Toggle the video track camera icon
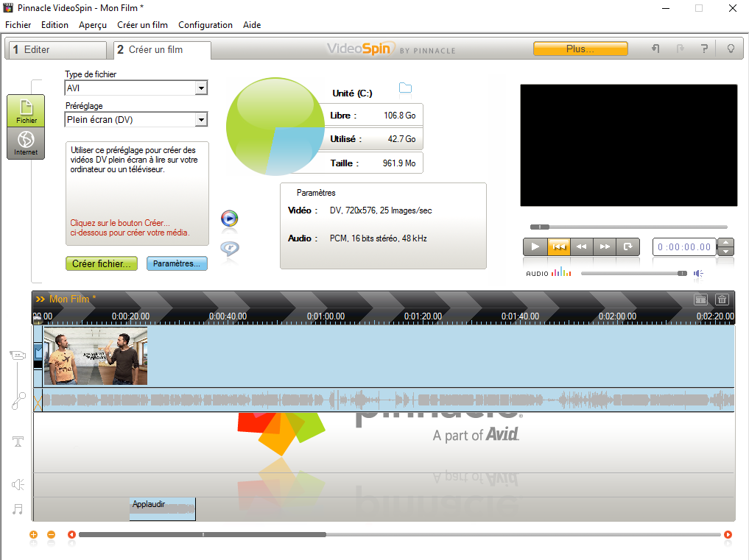Image resolution: width=749 pixels, height=560 pixels. tap(18, 355)
